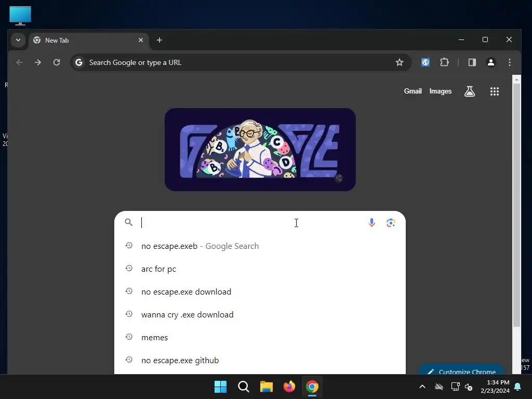
Task: Go back using the back arrow
Action: coord(19,62)
